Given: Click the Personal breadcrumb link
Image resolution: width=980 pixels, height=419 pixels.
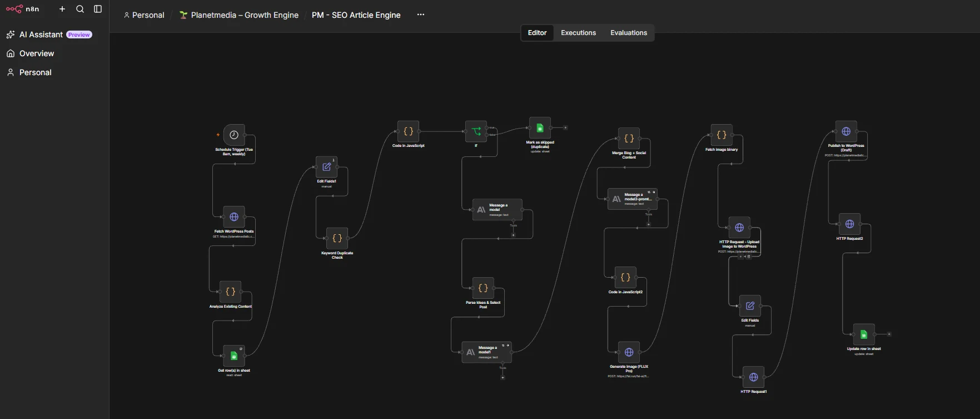Looking at the screenshot, I should [144, 15].
